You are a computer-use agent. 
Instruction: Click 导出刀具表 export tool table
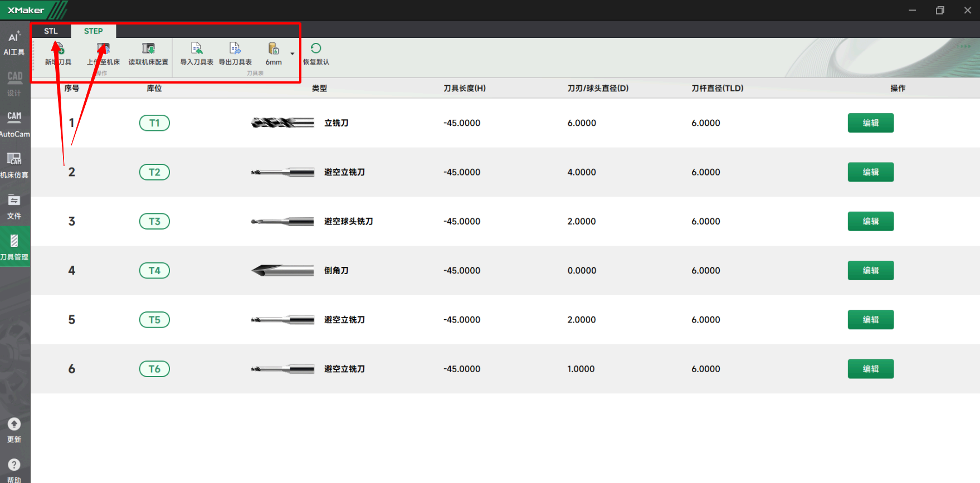(235, 54)
